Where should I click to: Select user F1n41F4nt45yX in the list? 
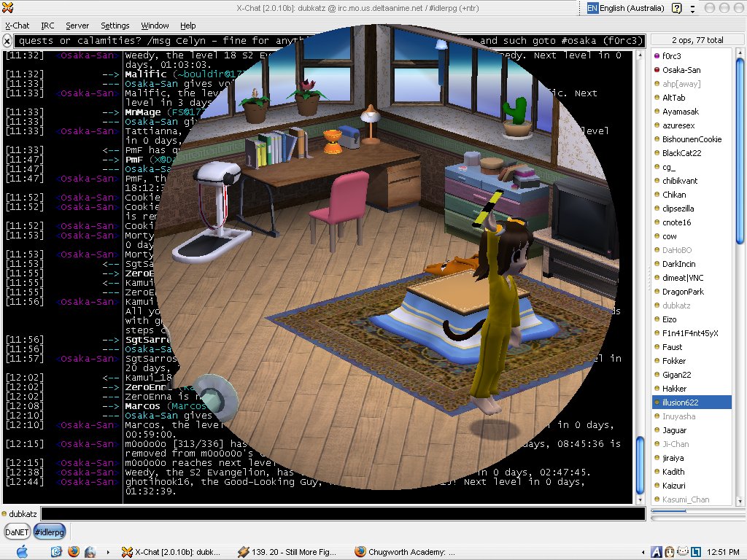692,332
